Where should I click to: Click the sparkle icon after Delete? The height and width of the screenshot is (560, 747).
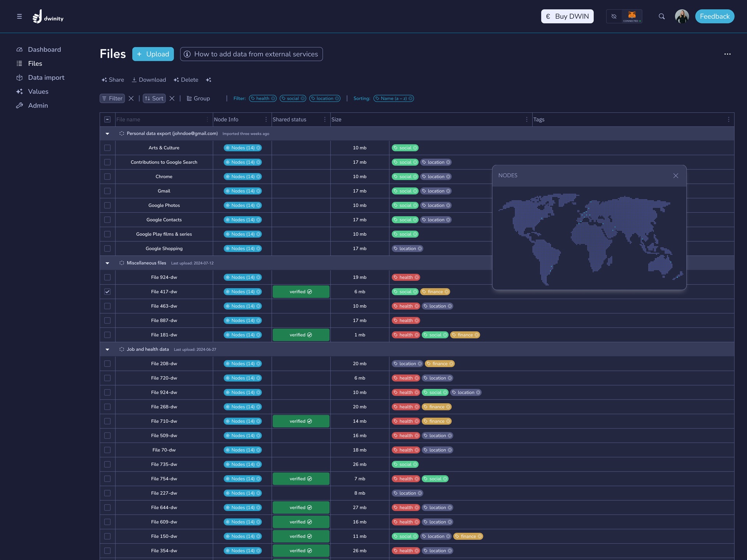[x=209, y=80]
